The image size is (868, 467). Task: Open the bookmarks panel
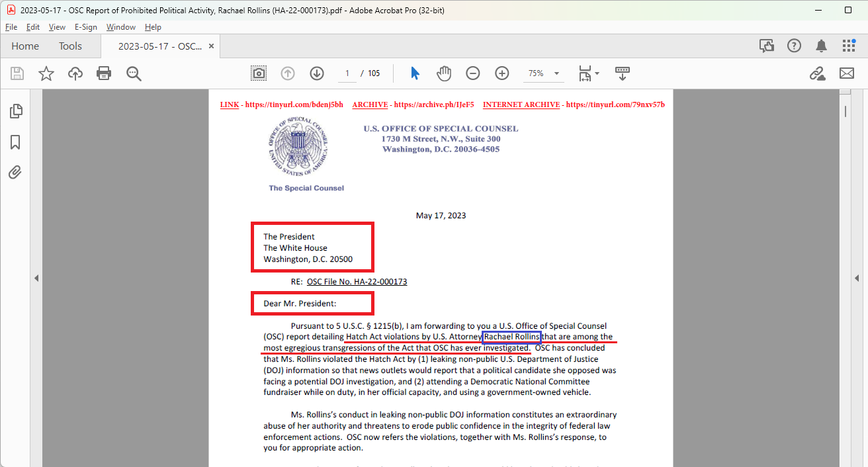[16, 142]
